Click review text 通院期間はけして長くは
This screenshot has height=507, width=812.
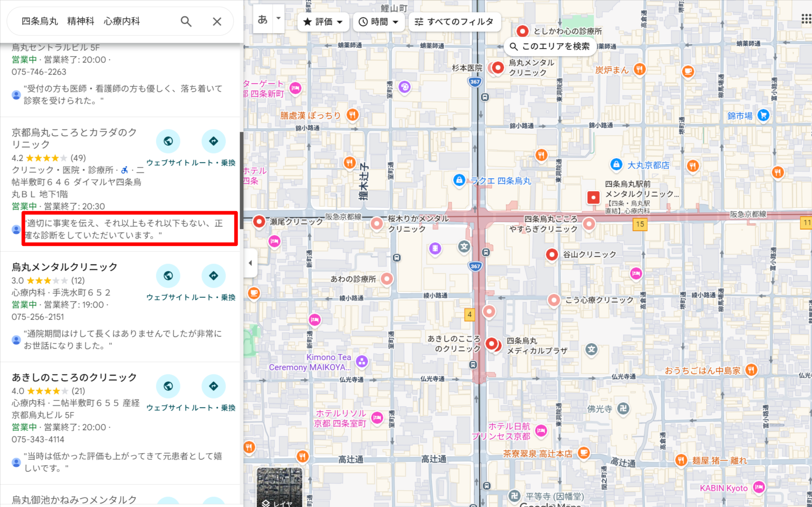point(122,339)
